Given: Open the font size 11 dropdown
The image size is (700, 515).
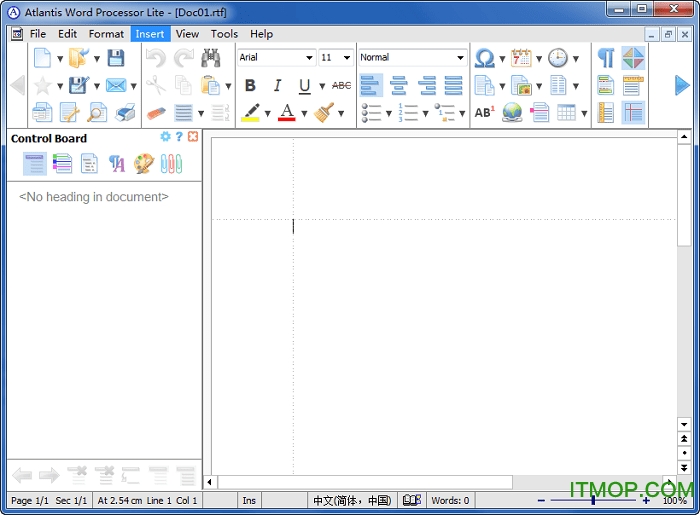Looking at the screenshot, I should coord(346,58).
